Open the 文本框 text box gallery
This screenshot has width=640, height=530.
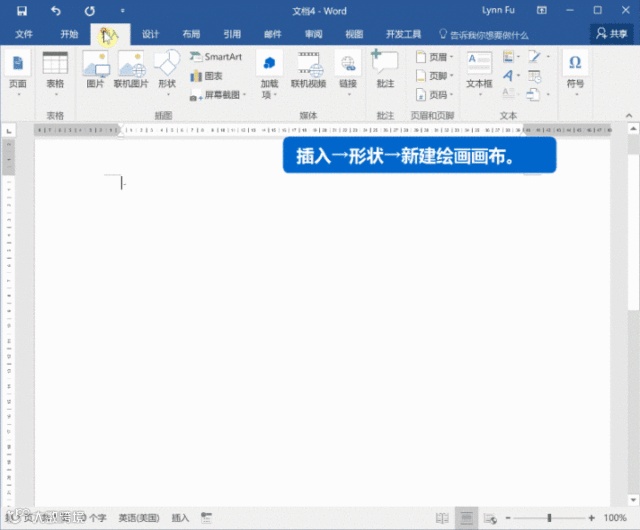tap(479, 74)
